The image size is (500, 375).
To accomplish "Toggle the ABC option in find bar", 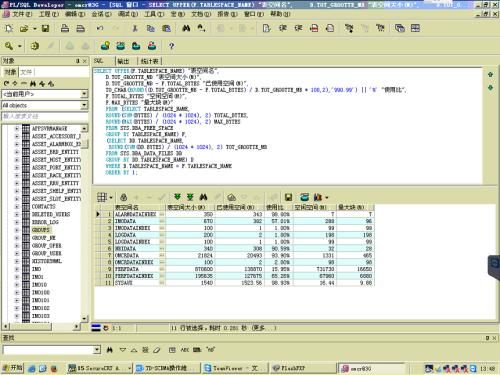I will pyautogui.click(x=184, y=350).
